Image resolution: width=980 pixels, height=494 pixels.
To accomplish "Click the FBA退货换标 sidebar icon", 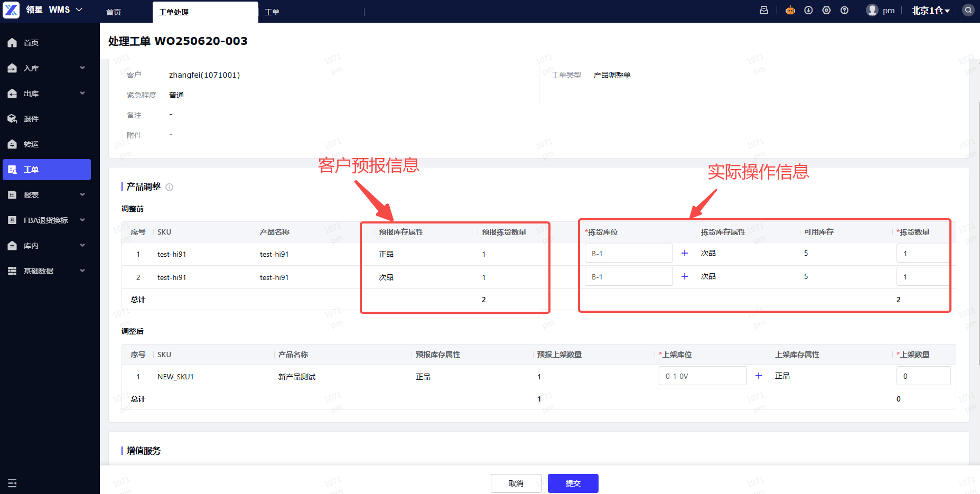I will tap(12, 220).
